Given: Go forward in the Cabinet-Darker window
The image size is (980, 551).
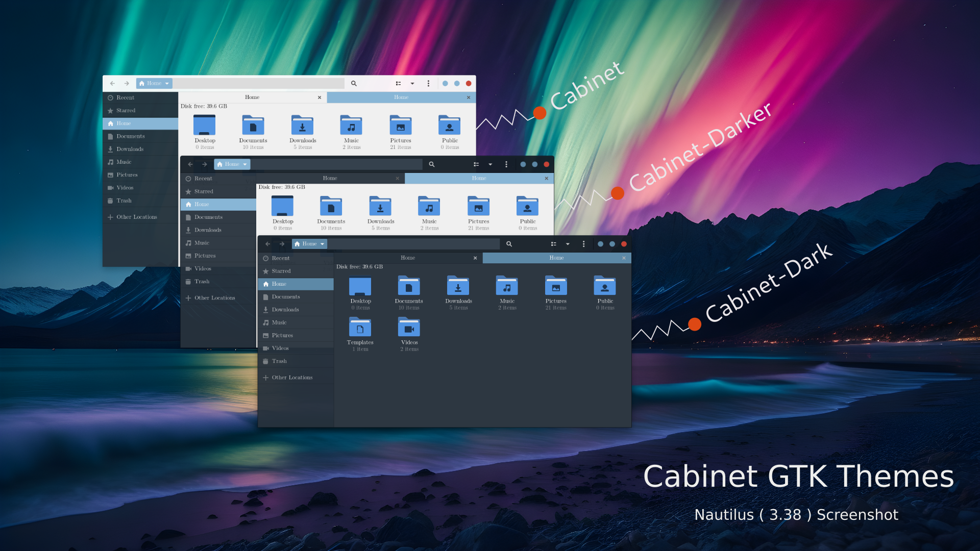Looking at the screenshot, I should pyautogui.click(x=204, y=164).
